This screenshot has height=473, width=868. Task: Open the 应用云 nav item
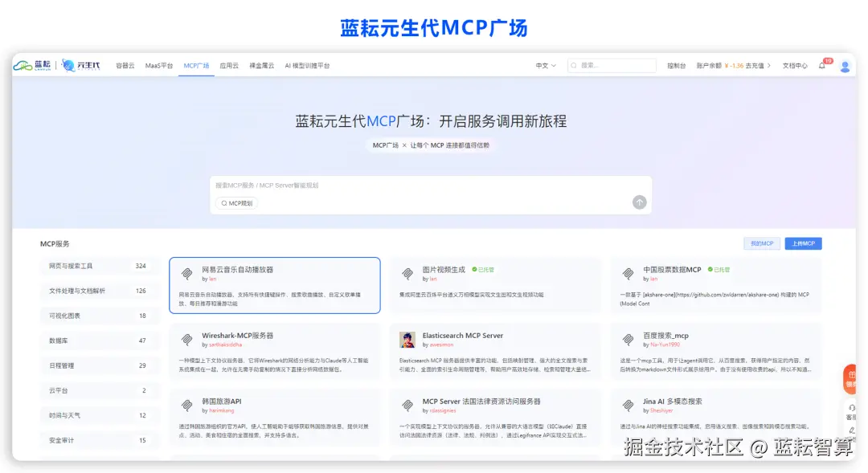click(229, 65)
